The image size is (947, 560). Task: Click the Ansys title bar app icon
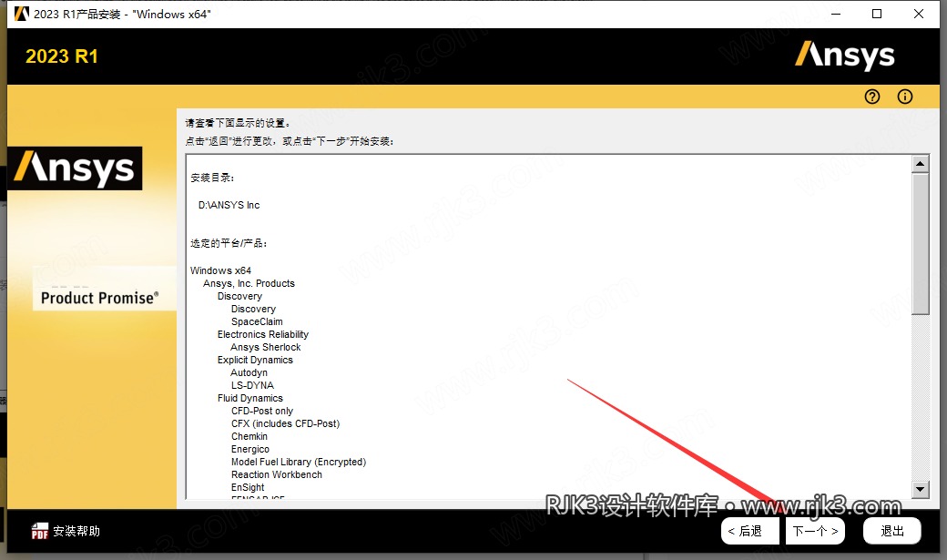point(21,14)
